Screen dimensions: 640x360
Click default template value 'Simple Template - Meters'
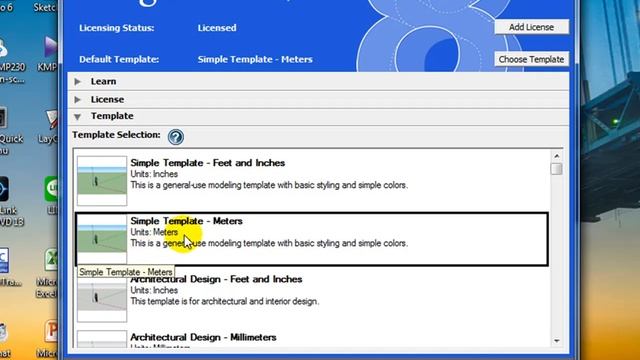(x=255, y=59)
